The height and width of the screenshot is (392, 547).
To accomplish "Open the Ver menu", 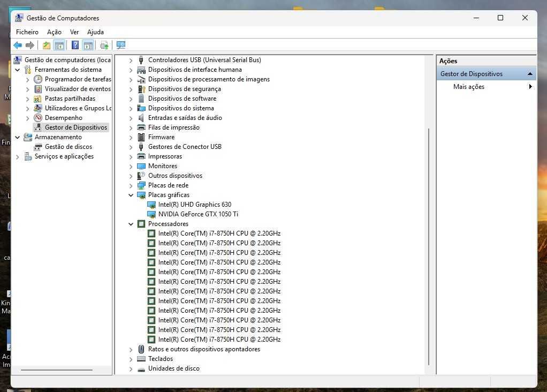I will (x=74, y=32).
